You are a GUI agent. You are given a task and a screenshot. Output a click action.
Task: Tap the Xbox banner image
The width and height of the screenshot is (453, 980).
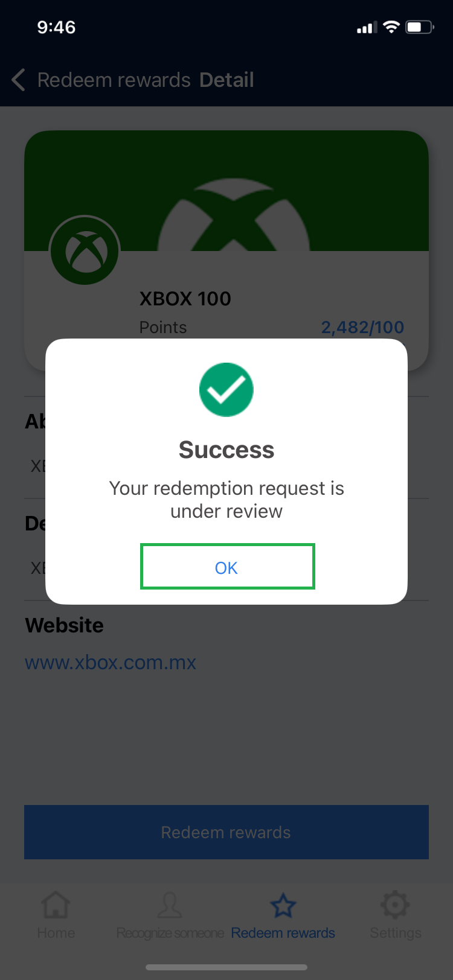[x=226, y=191]
